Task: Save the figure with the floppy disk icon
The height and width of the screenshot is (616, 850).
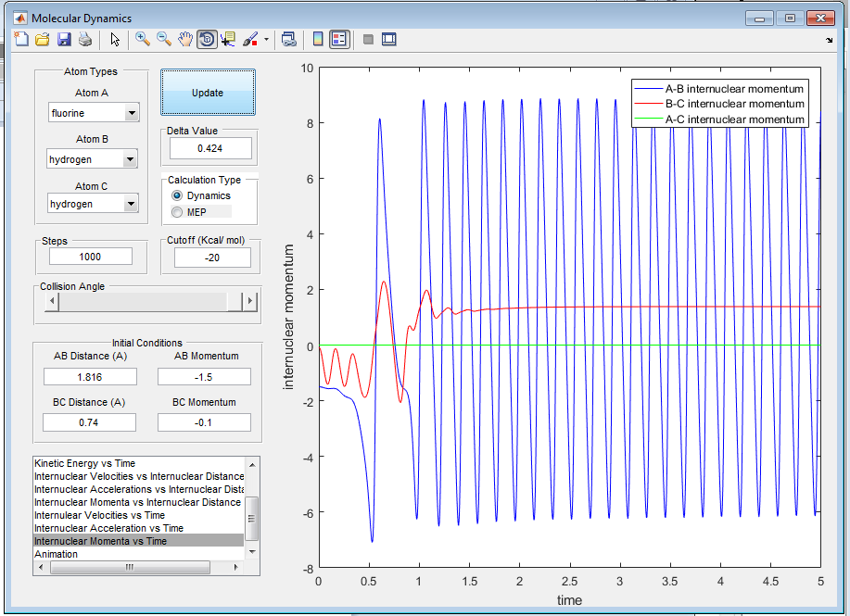Action: pos(64,39)
